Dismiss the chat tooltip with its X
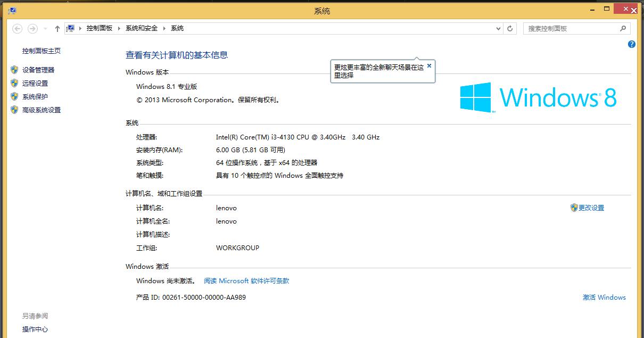The height and width of the screenshot is (338, 644). click(429, 66)
